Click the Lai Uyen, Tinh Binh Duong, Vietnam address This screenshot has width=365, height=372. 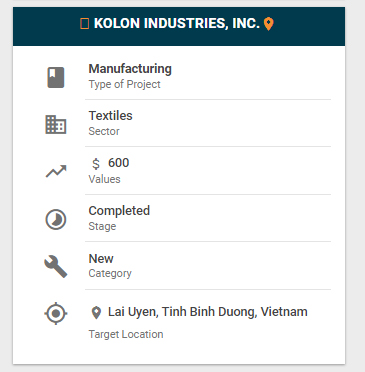point(208,312)
